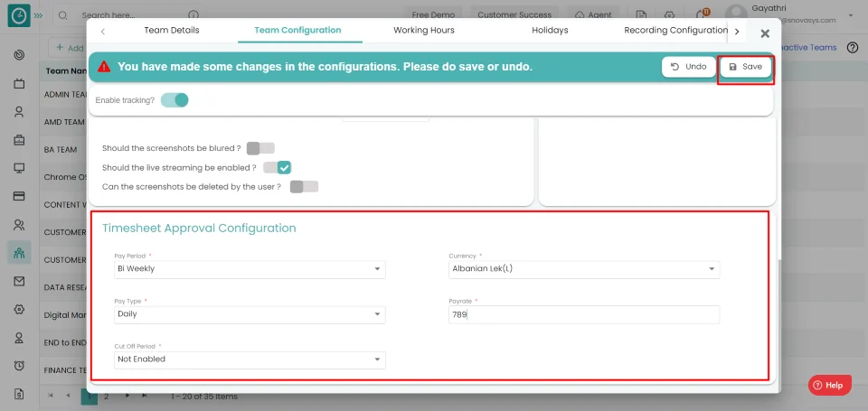
Task: Click the red warning triangle icon
Action: coord(104,67)
